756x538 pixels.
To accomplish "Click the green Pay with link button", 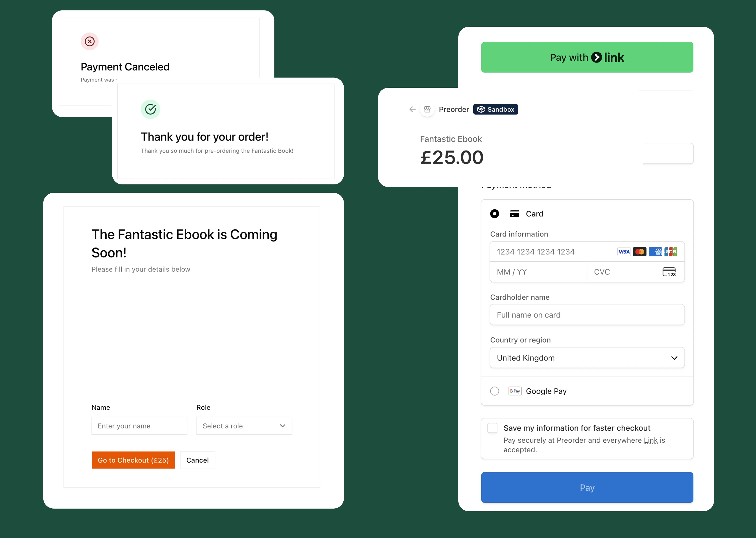I will pos(587,57).
